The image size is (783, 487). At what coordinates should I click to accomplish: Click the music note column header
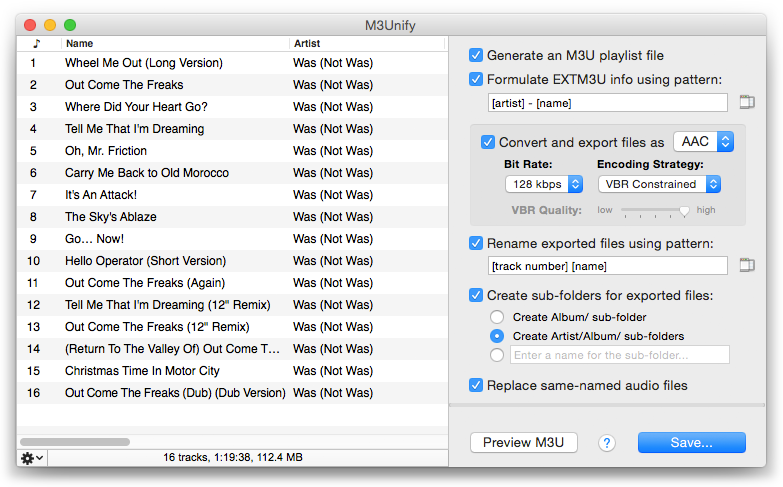point(36,43)
